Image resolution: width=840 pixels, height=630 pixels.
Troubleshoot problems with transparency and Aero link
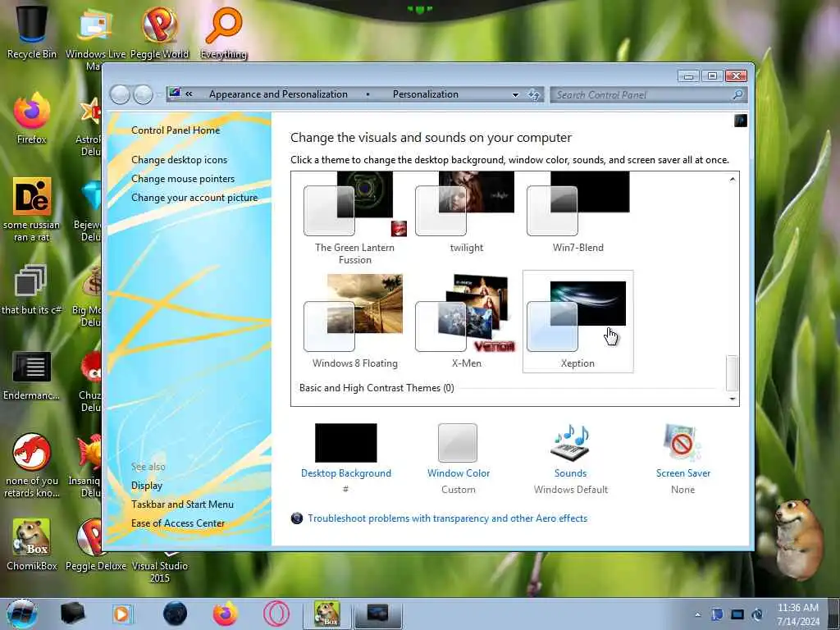447,518
